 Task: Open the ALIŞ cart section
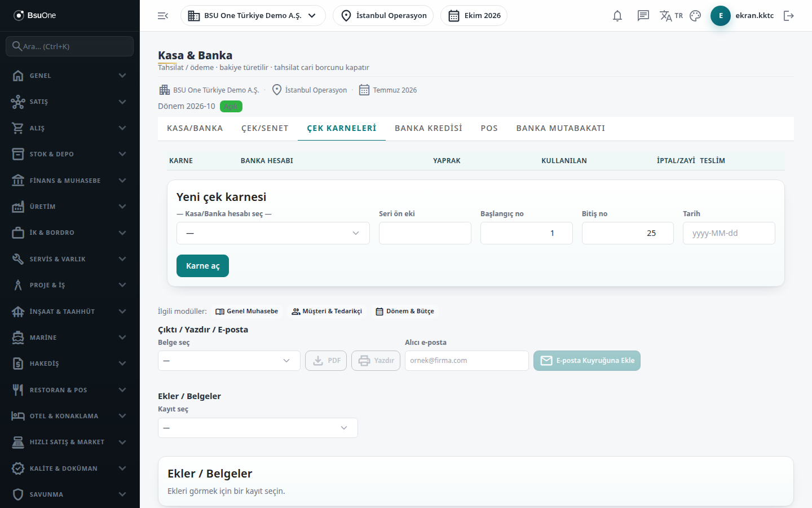tap(70, 128)
